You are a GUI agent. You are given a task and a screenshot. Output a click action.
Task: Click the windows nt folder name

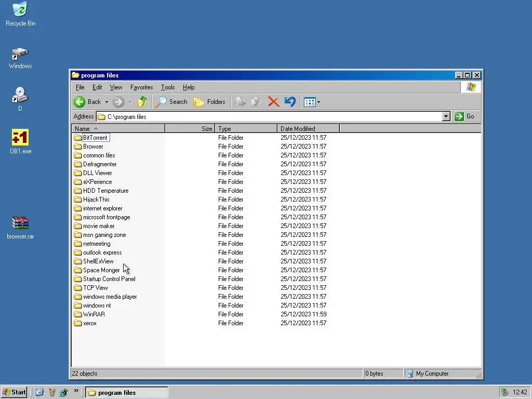click(x=97, y=305)
